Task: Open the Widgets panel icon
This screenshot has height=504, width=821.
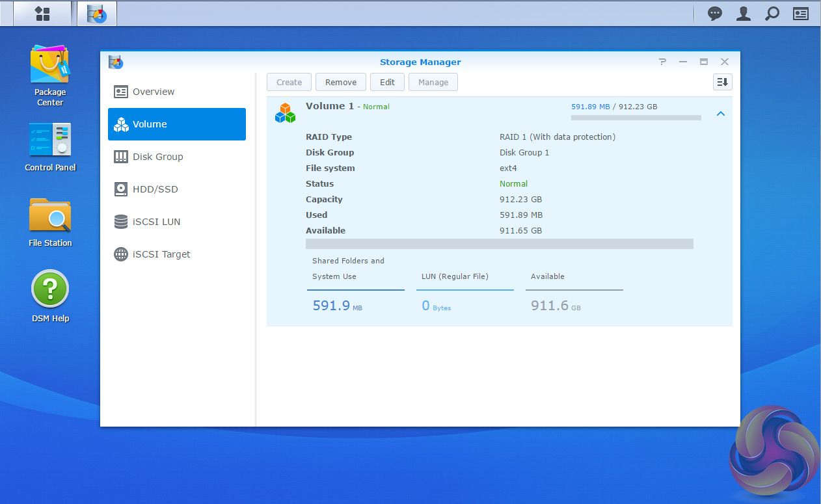Action: (801, 14)
